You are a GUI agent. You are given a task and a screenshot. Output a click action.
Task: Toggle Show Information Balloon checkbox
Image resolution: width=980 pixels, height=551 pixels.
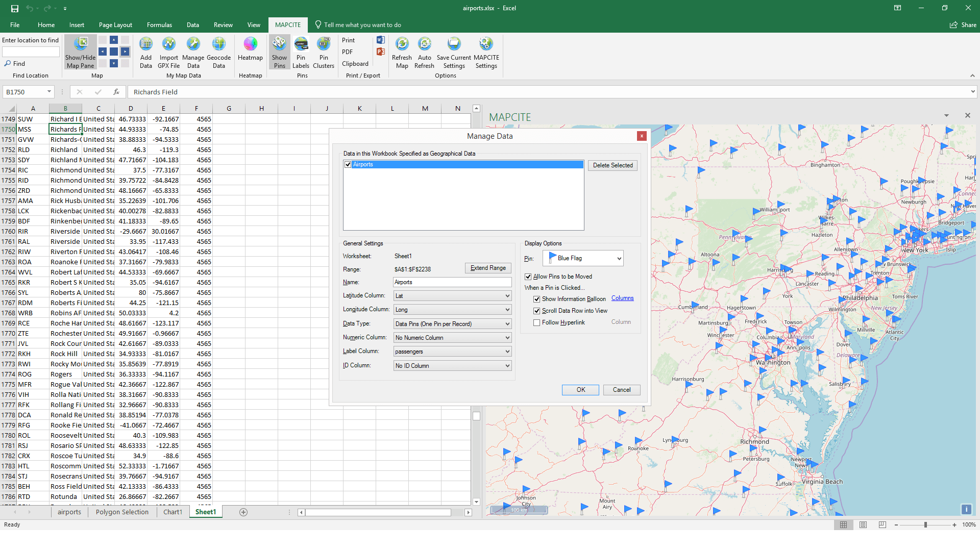pos(537,299)
